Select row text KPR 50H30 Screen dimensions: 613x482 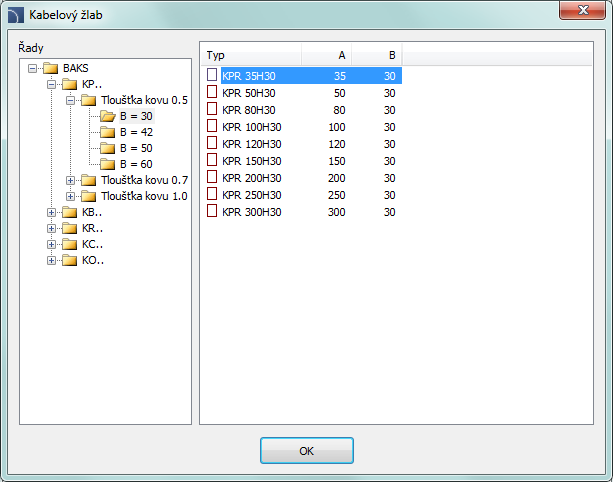click(x=249, y=93)
